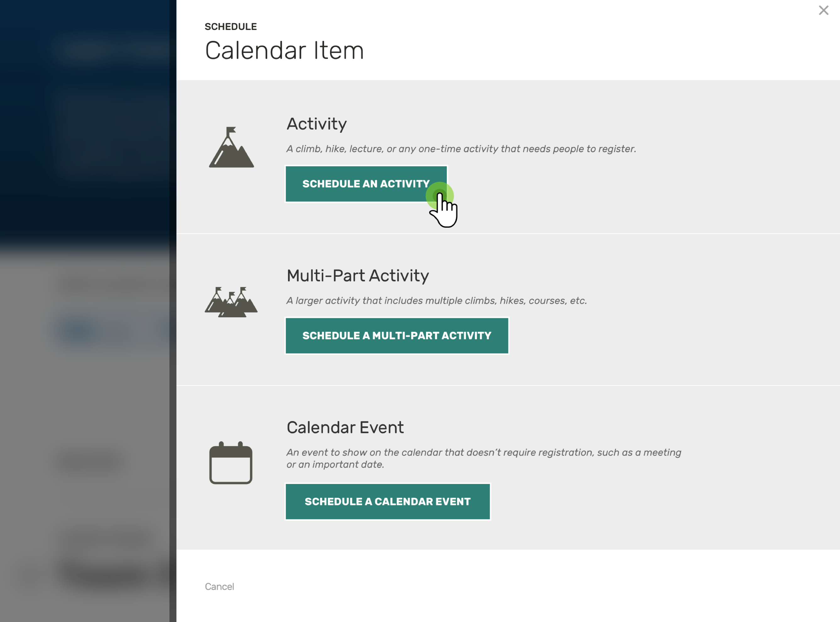Click the Schedule A Multi-Part Activity icon

tap(397, 335)
